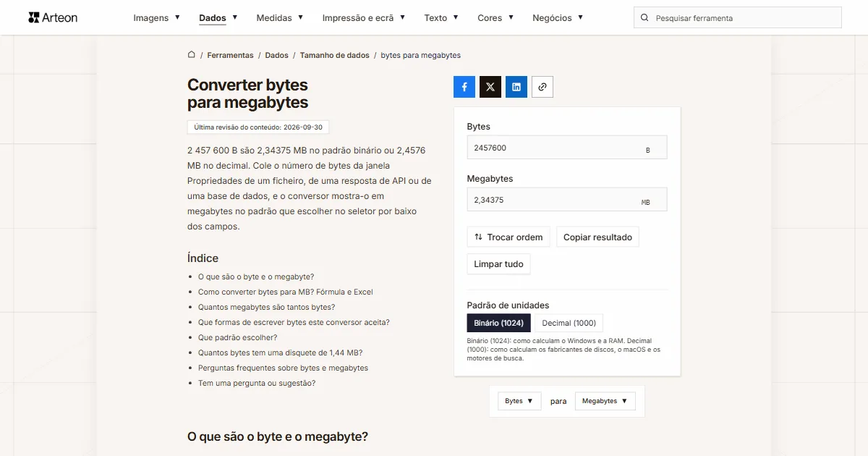Jump to 'Quantos megabytes são tantos bytes?'
868x456 pixels.
coord(267,307)
